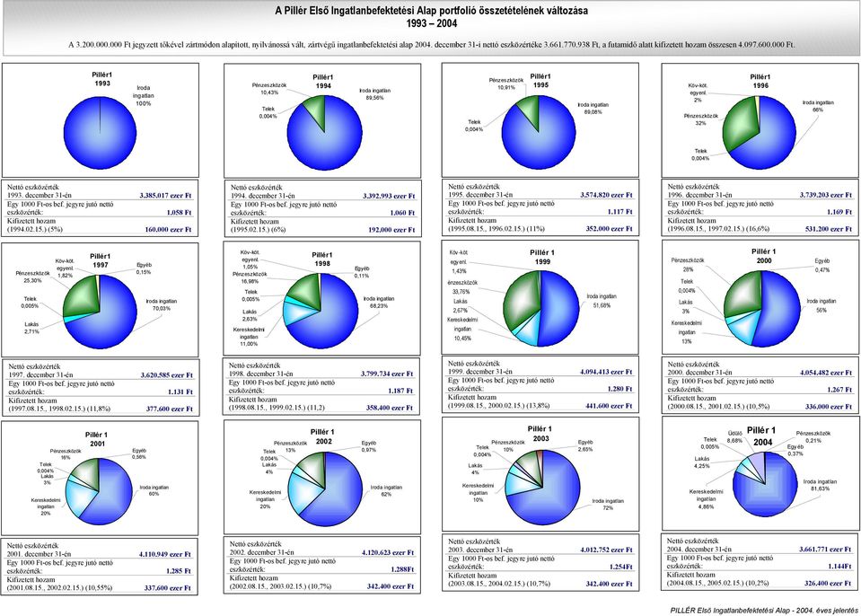Image resolution: width=861 pixels, height=616 pixels.
Task: Click the paid yield "192.000 ezer Ft"
Action: click(x=391, y=230)
